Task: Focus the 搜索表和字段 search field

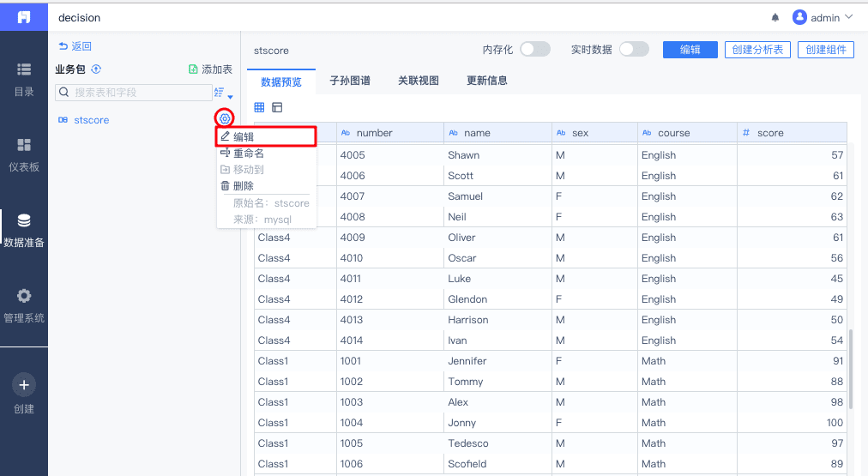Action: pos(134,93)
